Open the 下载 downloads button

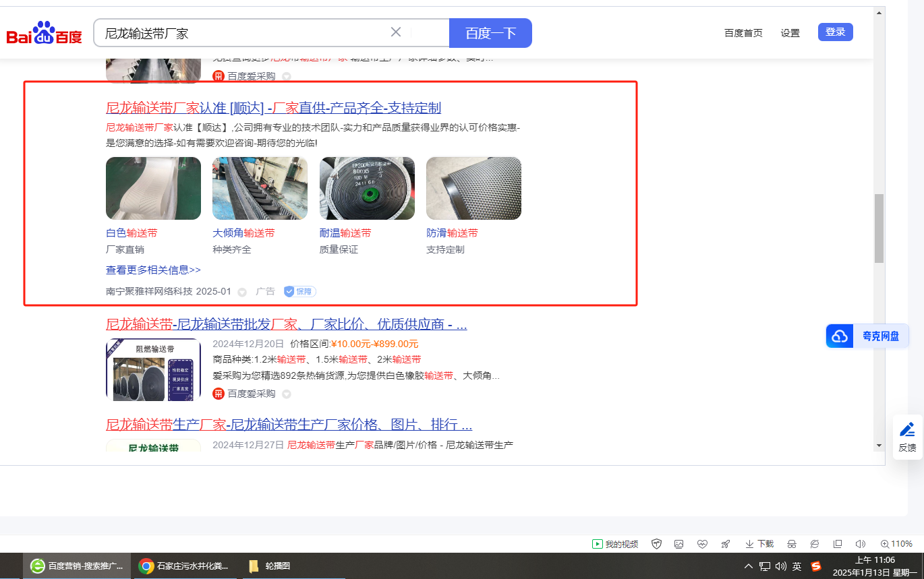click(759, 544)
